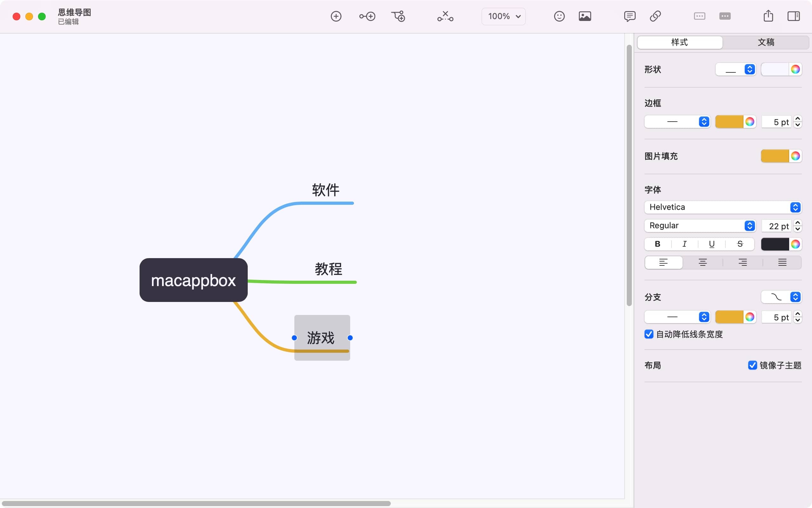Click the border orange color swatch
The width and height of the screenshot is (812, 508).
pyautogui.click(x=729, y=122)
